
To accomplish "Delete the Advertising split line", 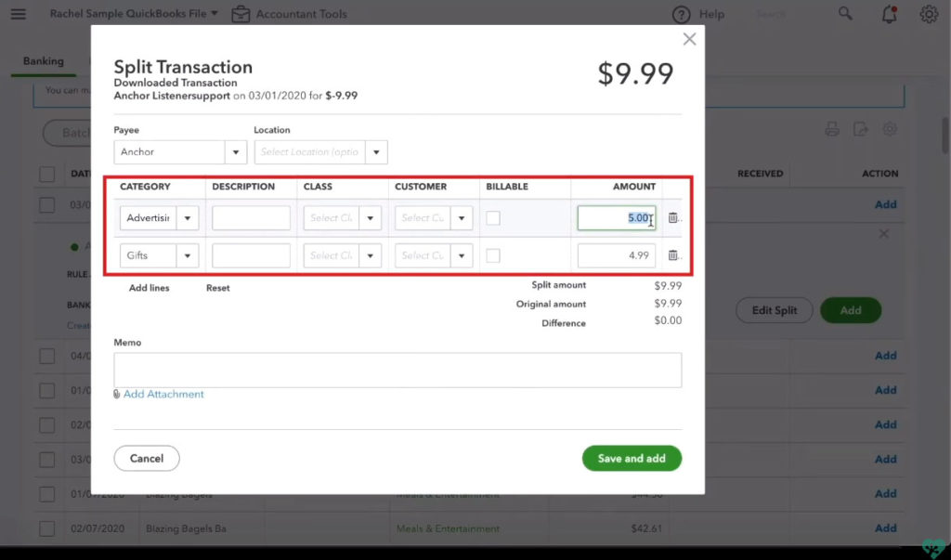I will 673,218.
